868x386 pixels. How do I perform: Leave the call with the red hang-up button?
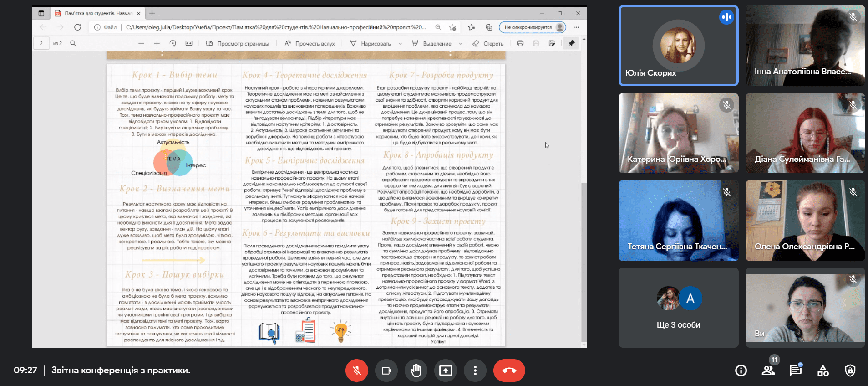coord(509,371)
